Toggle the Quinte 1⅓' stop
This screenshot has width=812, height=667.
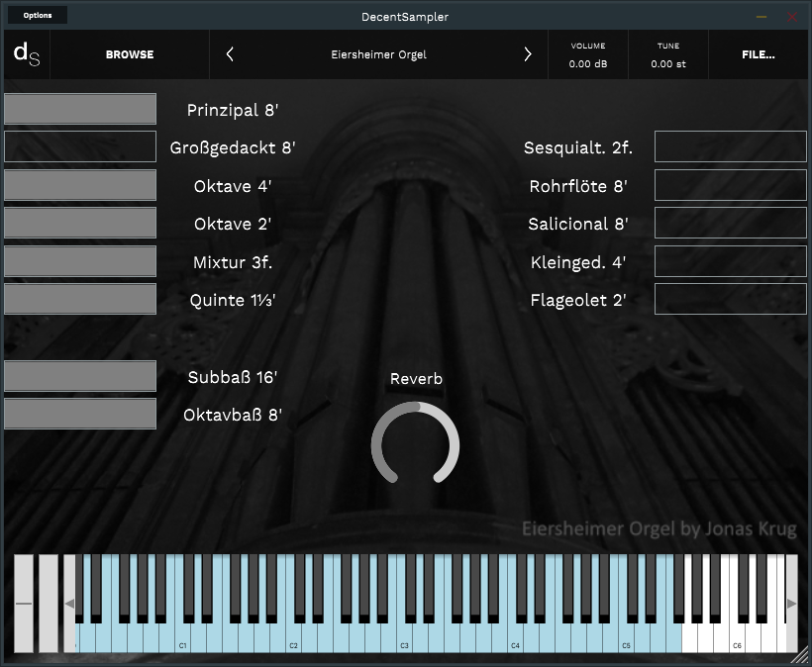coord(80,299)
